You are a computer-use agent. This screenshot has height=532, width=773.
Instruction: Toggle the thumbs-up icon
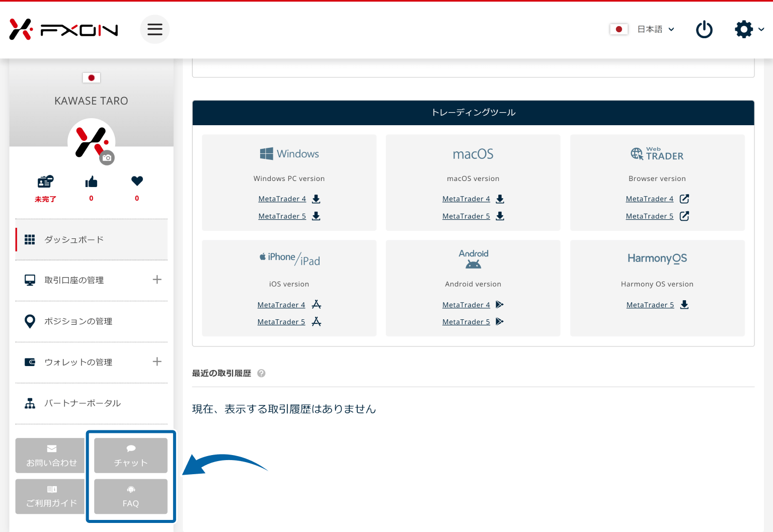pos(91,182)
